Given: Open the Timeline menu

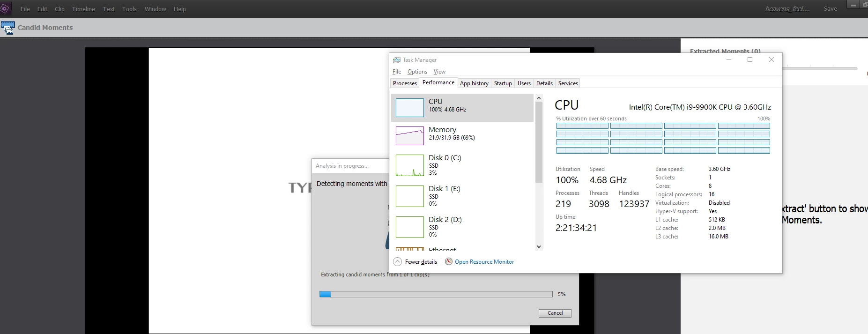Looking at the screenshot, I should [x=83, y=9].
